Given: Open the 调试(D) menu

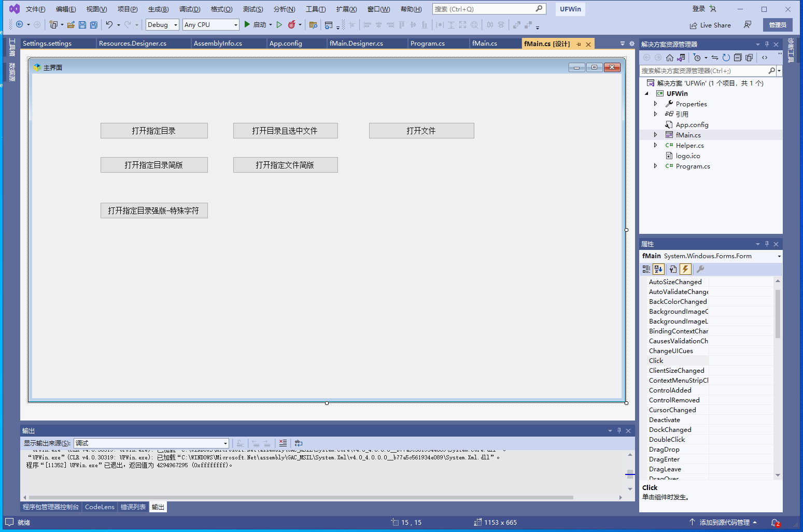Looking at the screenshot, I should tap(190, 9).
